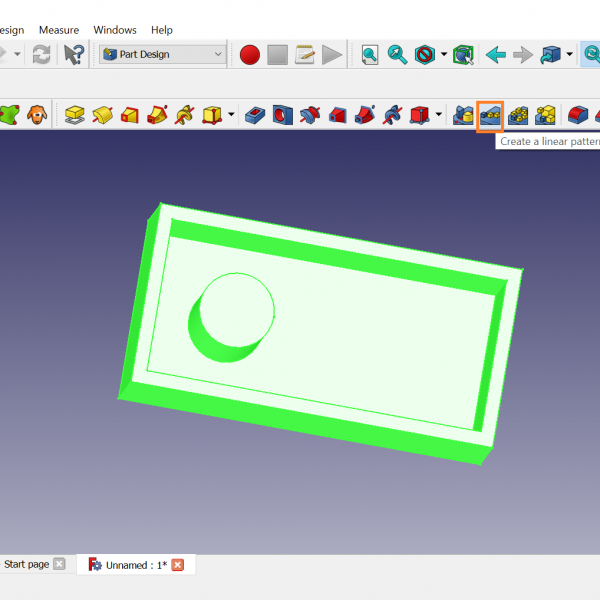Open the Part Design workbench dropdown
Image resolution: width=600 pixels, height=600 pixels.
pyautogui.click(x=163, y=55)
